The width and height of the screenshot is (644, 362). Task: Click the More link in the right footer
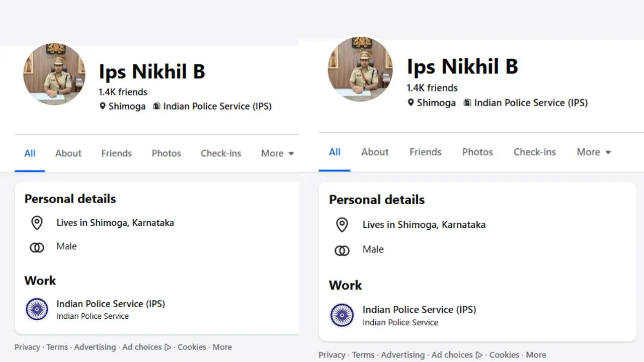point(536,355)
